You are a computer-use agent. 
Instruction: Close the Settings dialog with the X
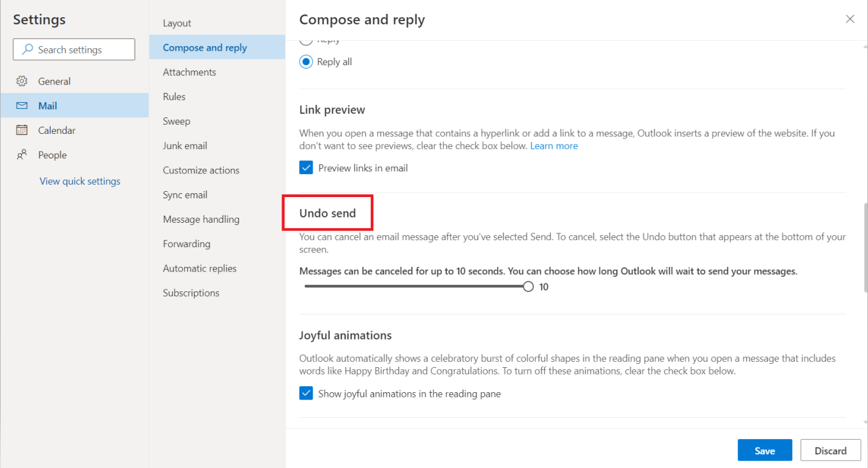click(x=850, y=19)
